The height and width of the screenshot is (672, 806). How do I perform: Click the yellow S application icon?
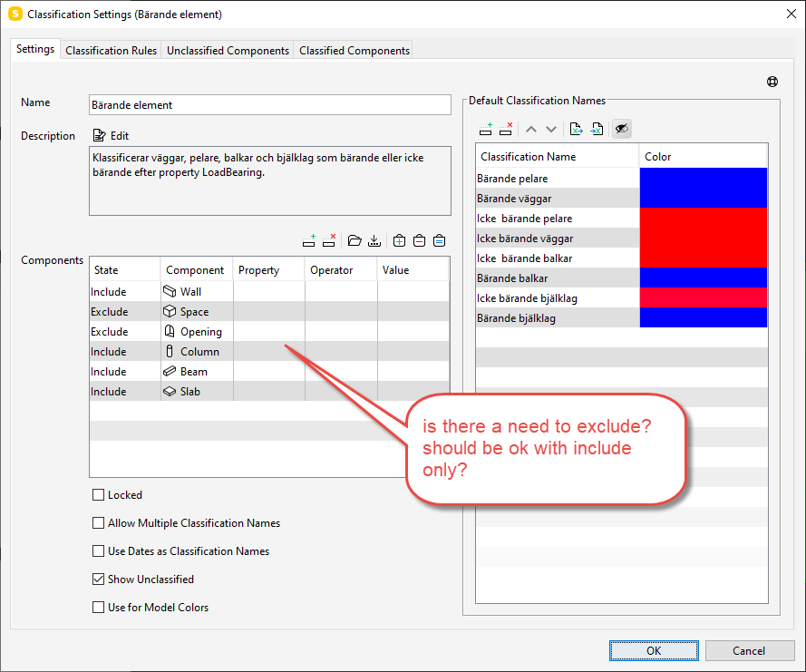(x=15, y=14)
